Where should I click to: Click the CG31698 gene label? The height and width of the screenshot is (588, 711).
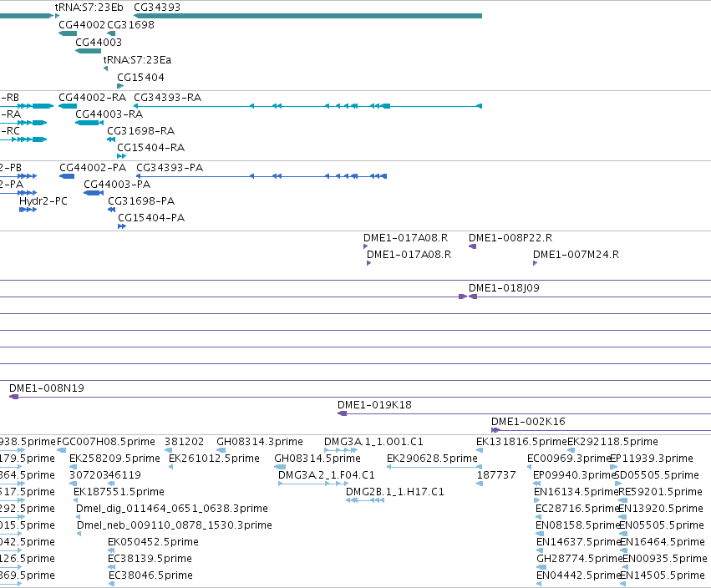130,25
